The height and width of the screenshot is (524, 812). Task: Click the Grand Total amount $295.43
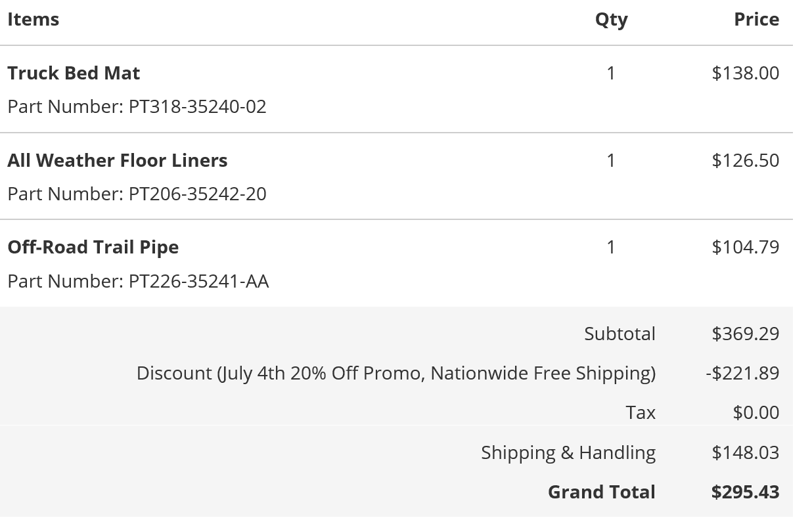point(746,492)
